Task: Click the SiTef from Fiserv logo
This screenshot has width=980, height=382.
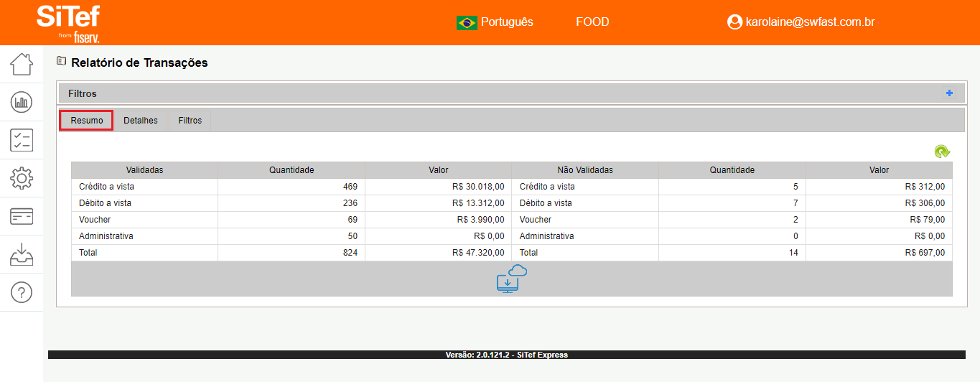Action: click(x=68, y=23)
